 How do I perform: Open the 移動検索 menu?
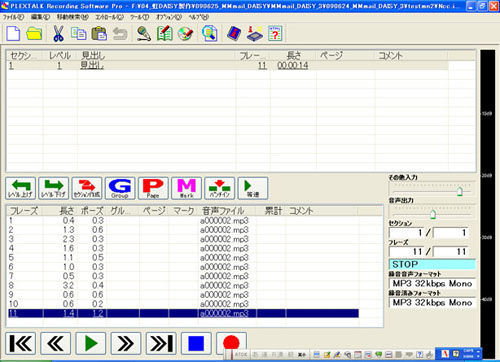(72, 17)
